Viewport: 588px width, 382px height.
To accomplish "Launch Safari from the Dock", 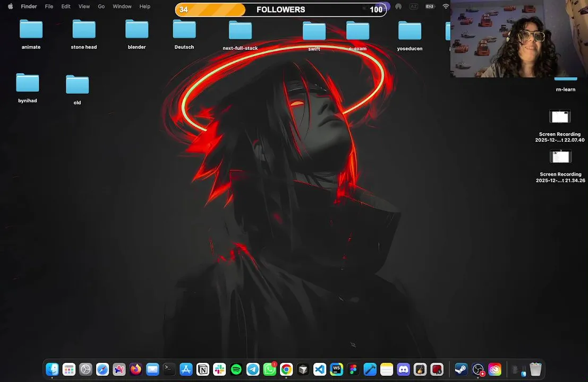I will pos(103,370).
